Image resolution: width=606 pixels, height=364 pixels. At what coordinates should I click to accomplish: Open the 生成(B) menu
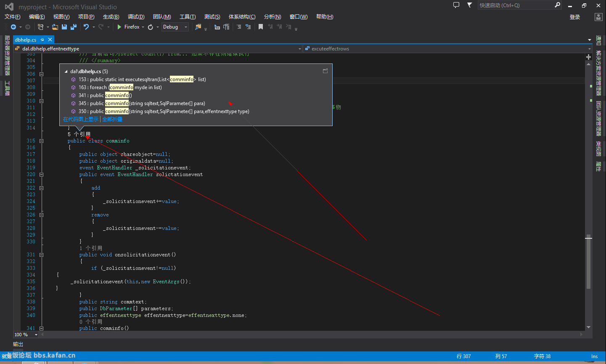pos(111,17)
